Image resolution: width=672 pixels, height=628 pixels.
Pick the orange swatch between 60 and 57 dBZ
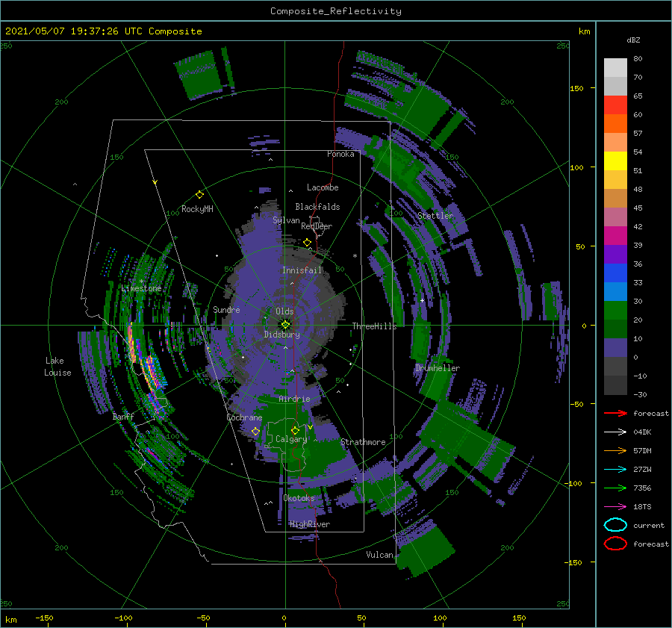tap(615, 123)
